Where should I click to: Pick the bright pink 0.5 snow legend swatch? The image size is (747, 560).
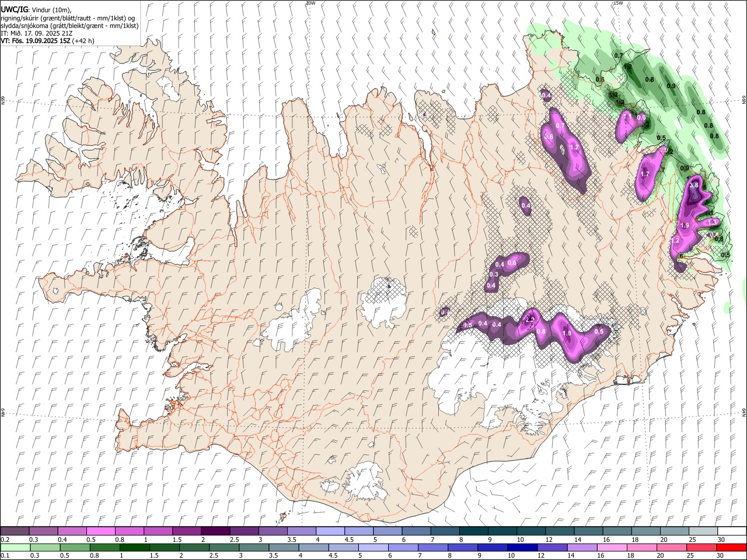[101, 531]
